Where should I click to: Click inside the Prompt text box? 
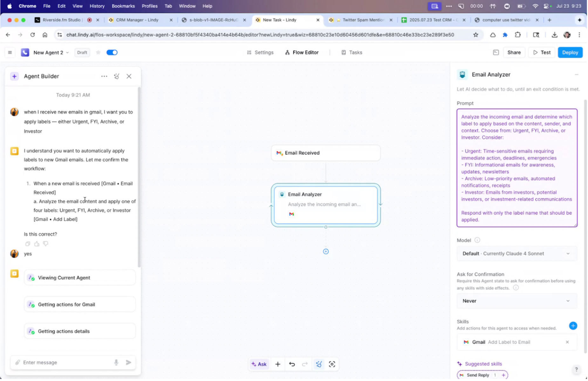tap(517, 168)
